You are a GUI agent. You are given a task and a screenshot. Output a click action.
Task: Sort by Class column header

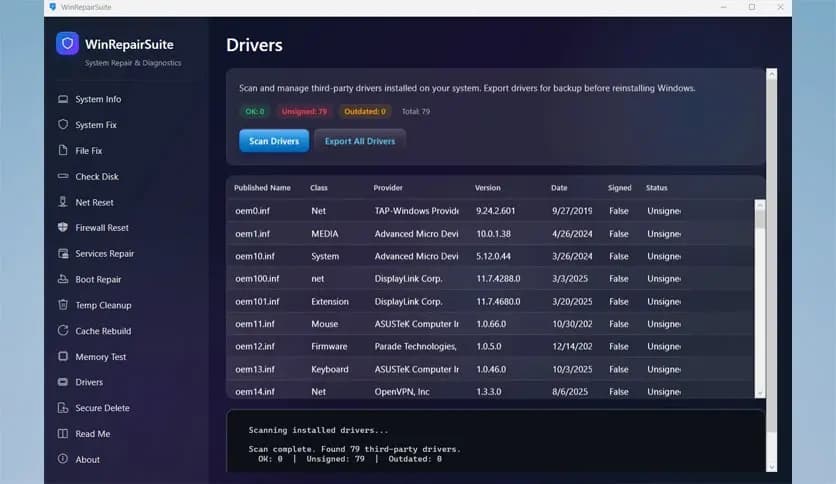pos(319,188)
